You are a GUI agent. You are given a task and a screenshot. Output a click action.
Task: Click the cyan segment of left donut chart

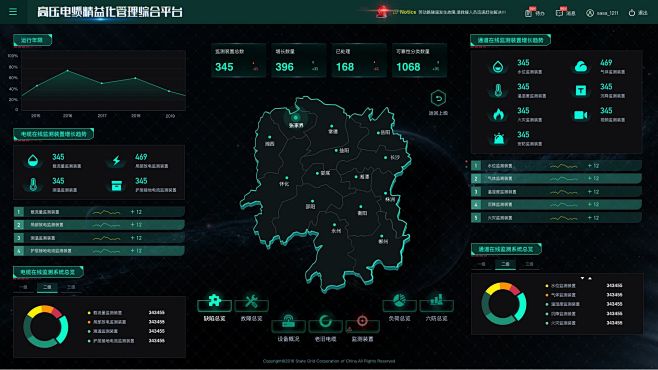[63, 329]
